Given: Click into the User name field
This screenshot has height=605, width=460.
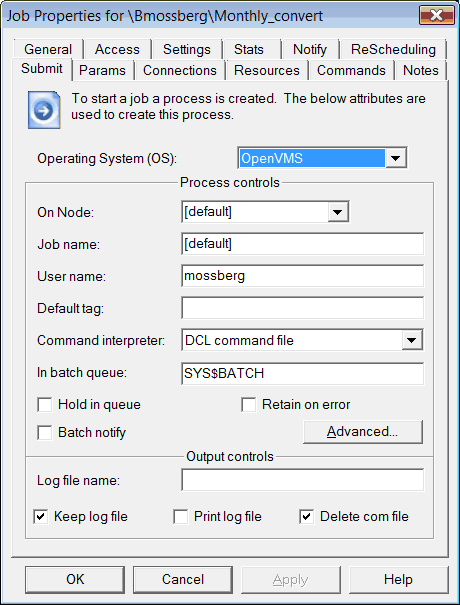Looking at the screenshot, I should pos(303,275).
